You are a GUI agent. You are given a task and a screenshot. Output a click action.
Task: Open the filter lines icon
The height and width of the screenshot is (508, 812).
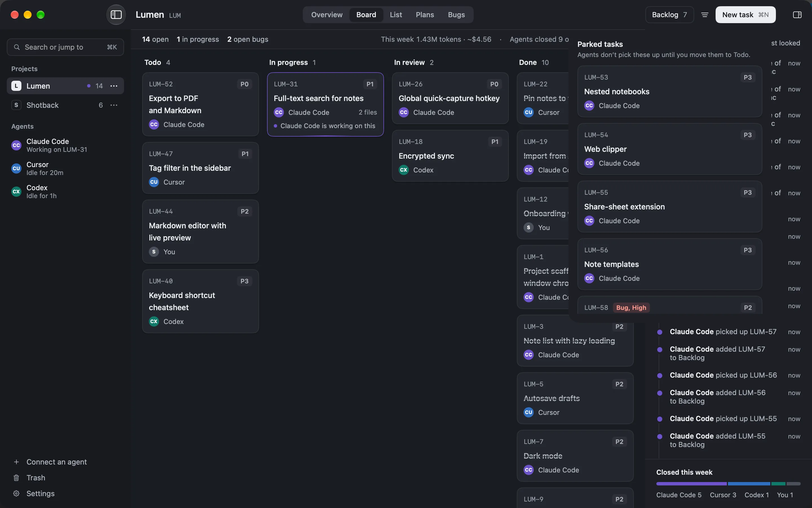pyautogui.click(x=705, y=15)
